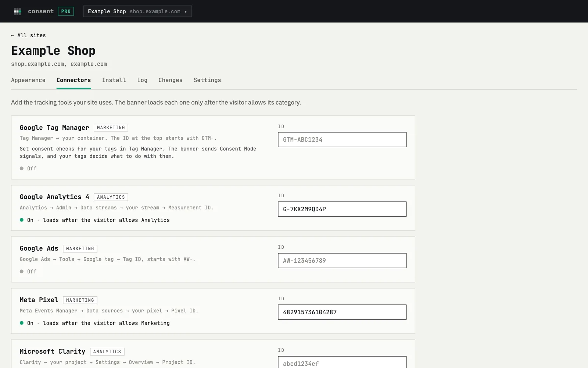This screenshot has height=368, width=588.
Task: Click the MARKETING badge beside Google Tag Manager
Action: tap(111, 128)
